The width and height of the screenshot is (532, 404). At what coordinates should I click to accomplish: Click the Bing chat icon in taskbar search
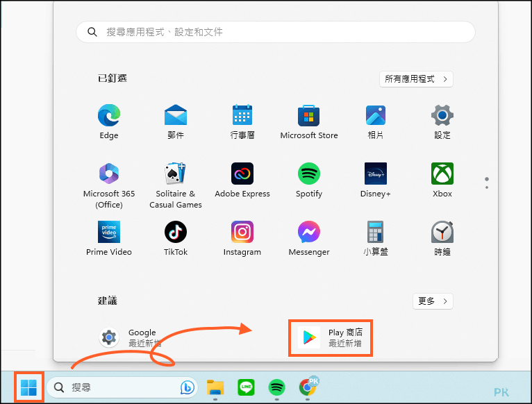point(188,387)
